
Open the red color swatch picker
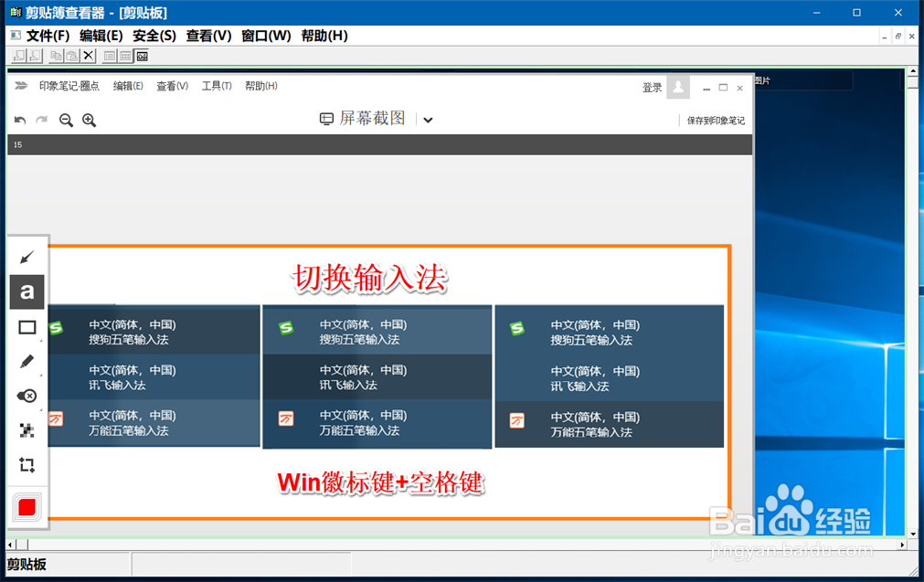(x=27, y=507)
